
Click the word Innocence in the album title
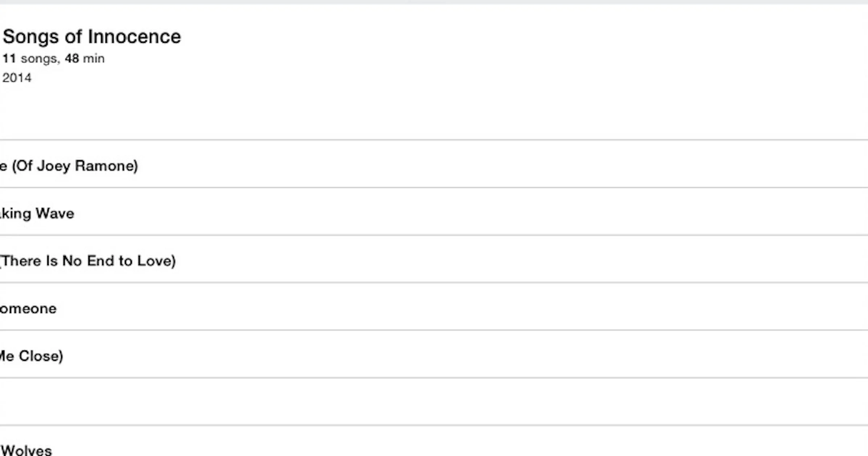click(x=134, y=37)
